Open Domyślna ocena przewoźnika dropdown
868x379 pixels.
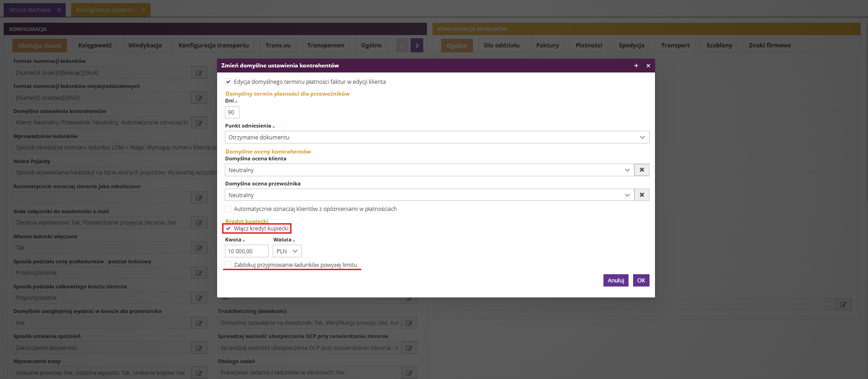pos(429,195)
